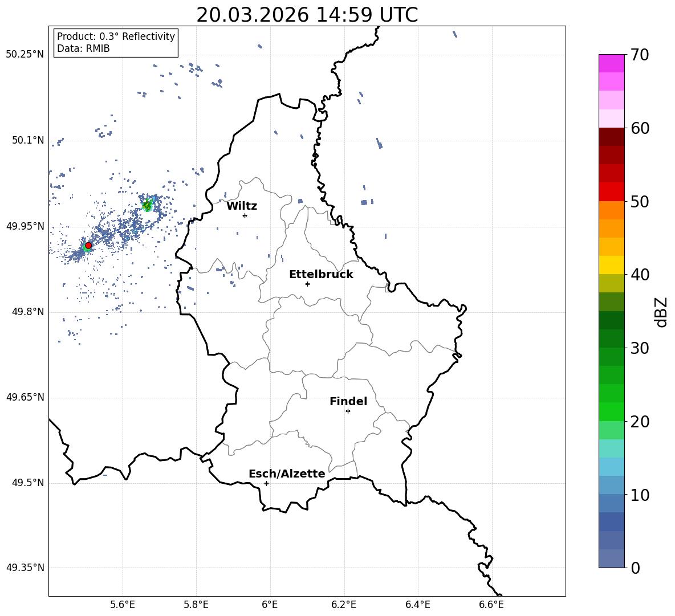Screen dimensions: 675x616
Task: Click the Ettelbruck station cross marker
Action: [x=307, y=284]
